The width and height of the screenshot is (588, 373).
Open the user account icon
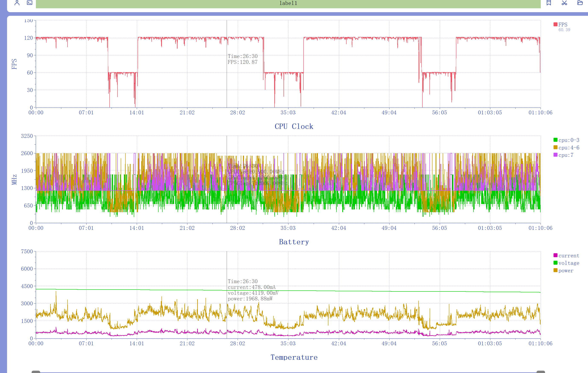pyautogui.click(x=17, y=3)
